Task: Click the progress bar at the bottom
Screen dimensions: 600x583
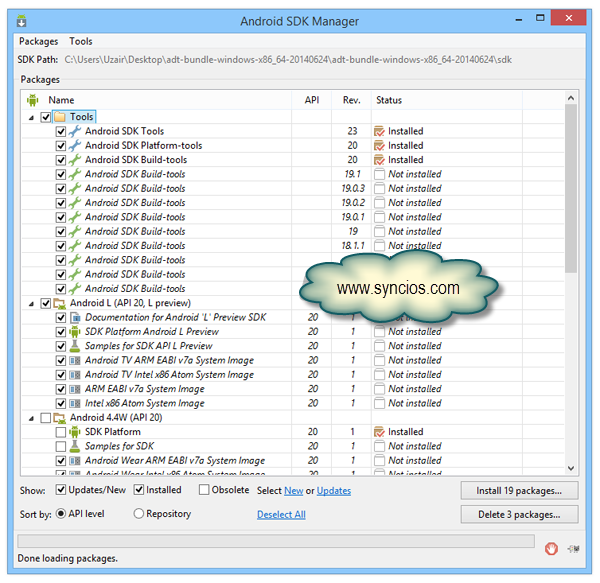Action: pos(276,541)
